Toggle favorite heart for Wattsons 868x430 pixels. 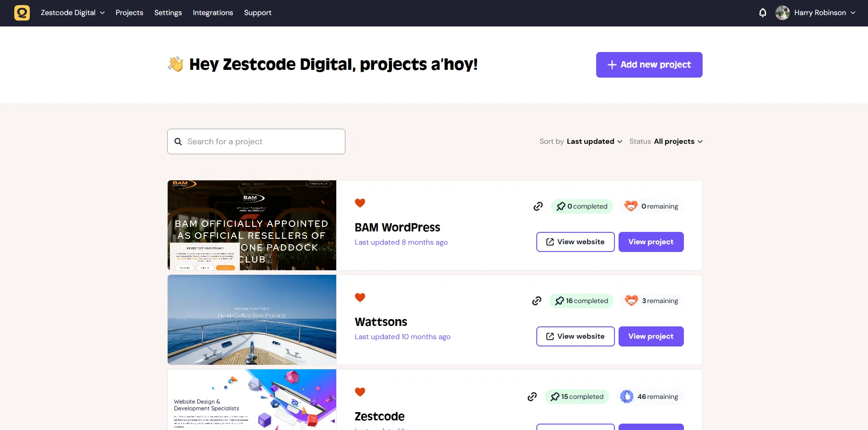click(360, 297)
